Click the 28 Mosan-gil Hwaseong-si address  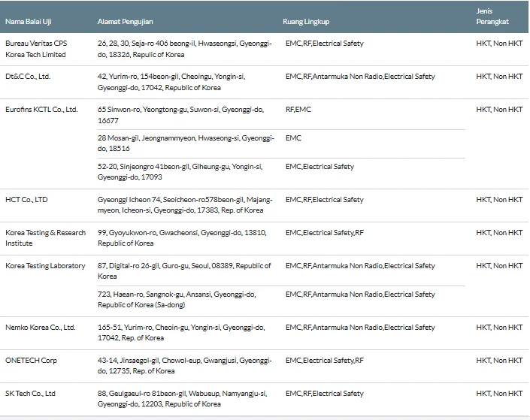click(x=186, y=143)
